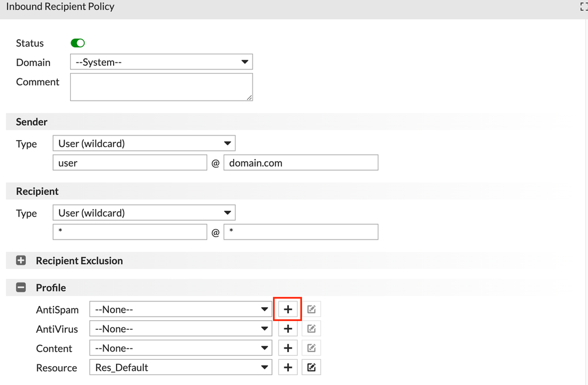Open the AntiSpam profile dropdown

[181, 309]
